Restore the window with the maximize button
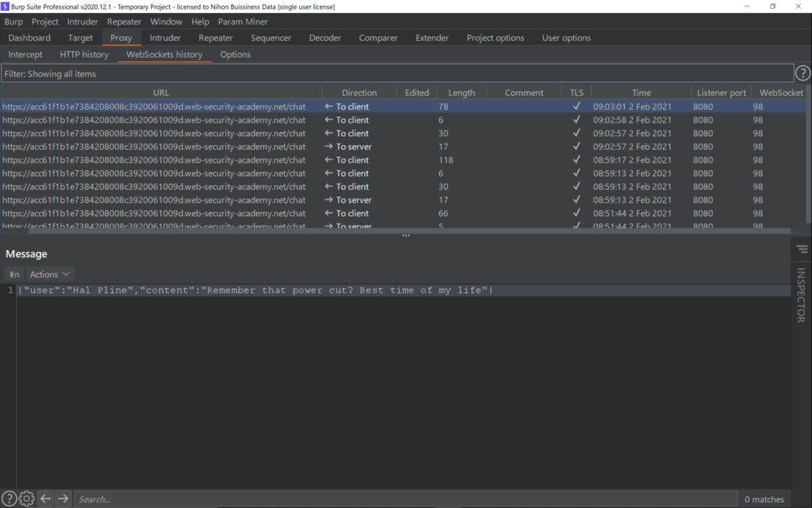Screen dimensions: 812x508 click(773, 6)
